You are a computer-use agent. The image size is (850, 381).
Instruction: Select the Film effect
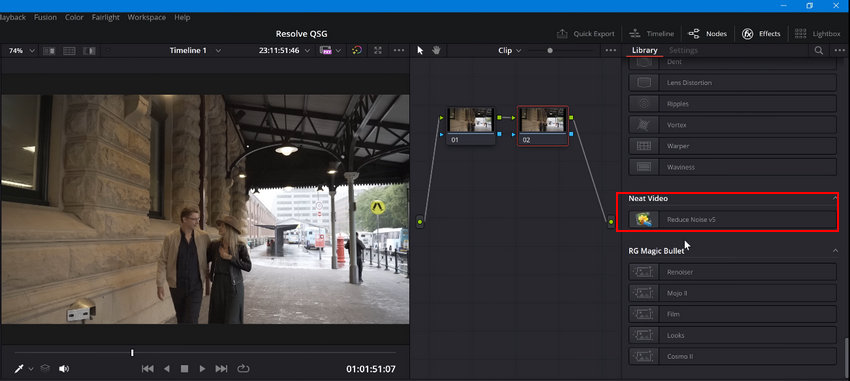[x=732, y=314]
